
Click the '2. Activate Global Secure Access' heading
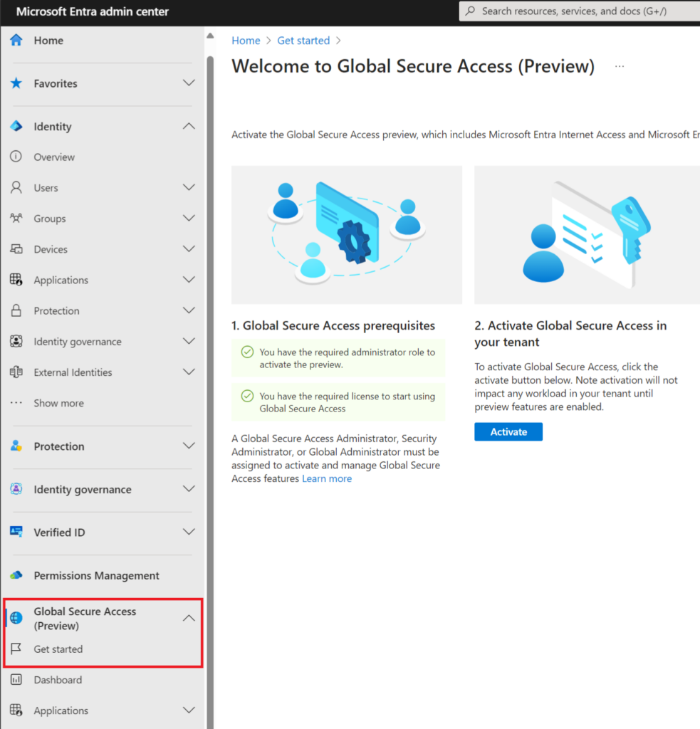coord(570,334)
